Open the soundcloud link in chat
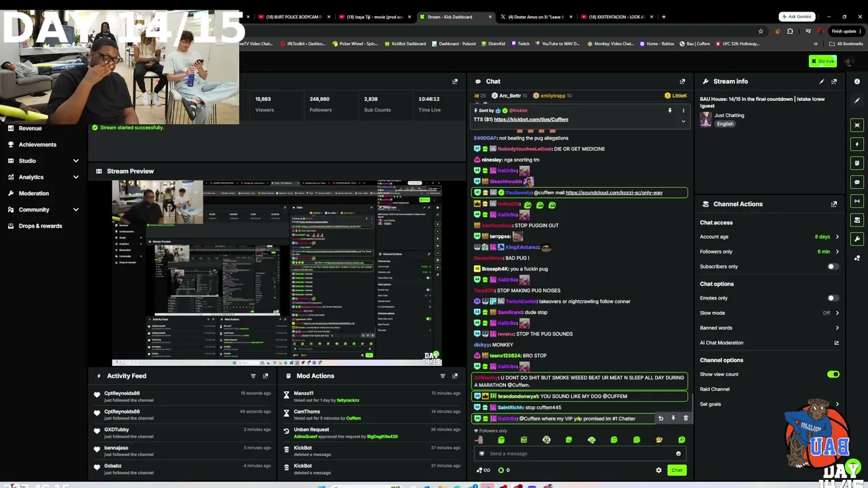This screenshot has width=868, height=488. click(x=614, y=192)
